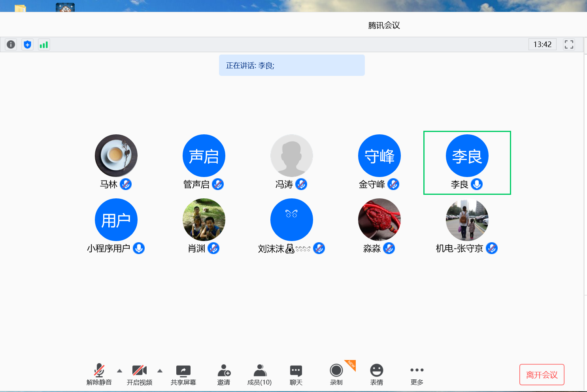Open the 更多 more options menu
Image resolution: width=587 pixels, height=392 pixels.
(417, 375)
